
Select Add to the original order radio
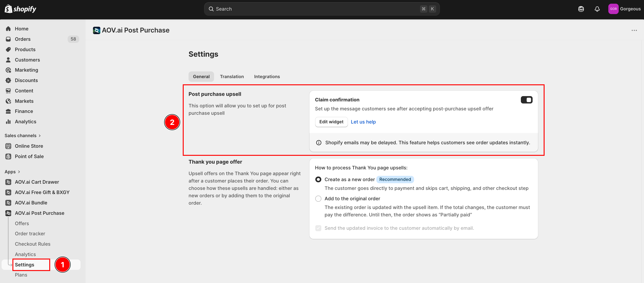tap(318, 199)
